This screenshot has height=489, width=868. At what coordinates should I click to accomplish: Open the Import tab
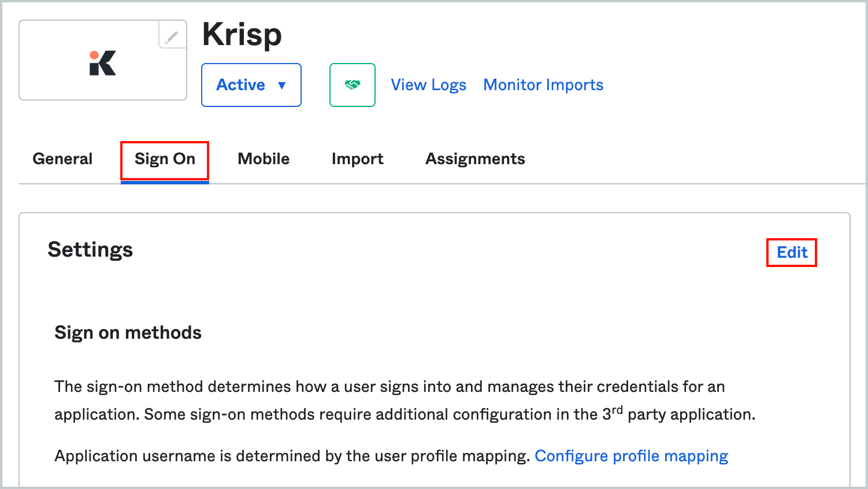point(358,159)
